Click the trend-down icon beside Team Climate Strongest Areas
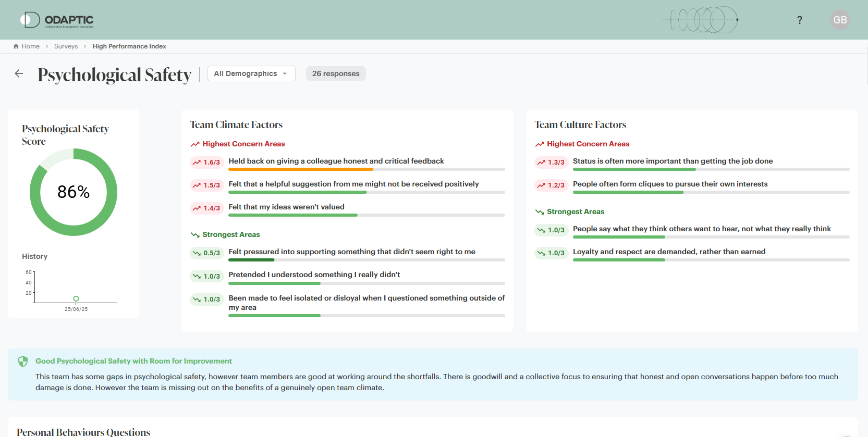This screenshot has height=437, width=868. (195, 235)
